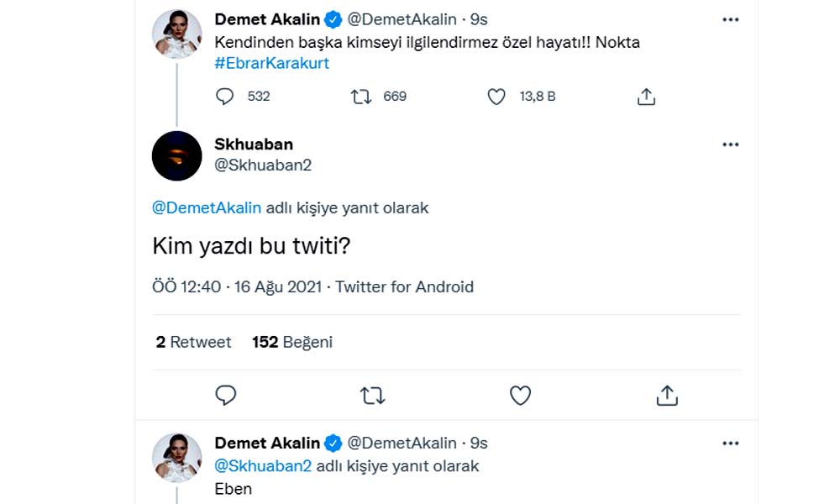Click the retweet icon on Skhuaban's tweet
840x504 pixels.
pyautogui.click(x=374, y=395)
